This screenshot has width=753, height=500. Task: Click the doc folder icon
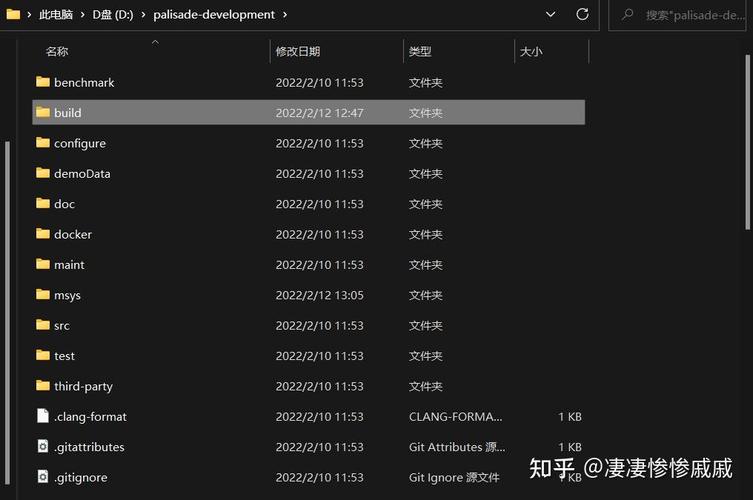click(43, 203)
